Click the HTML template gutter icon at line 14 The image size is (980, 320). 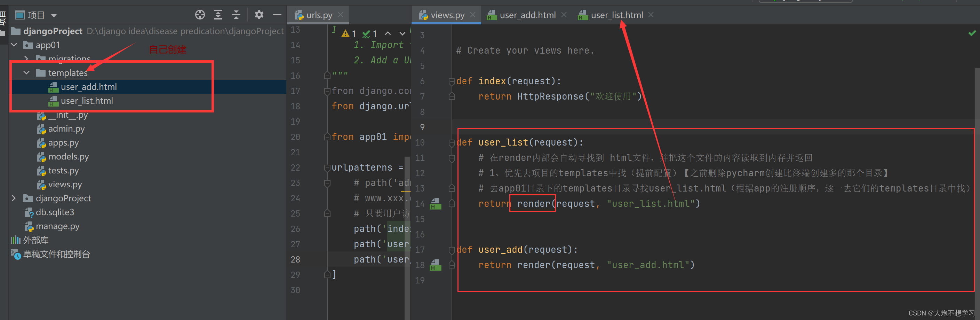435,204
